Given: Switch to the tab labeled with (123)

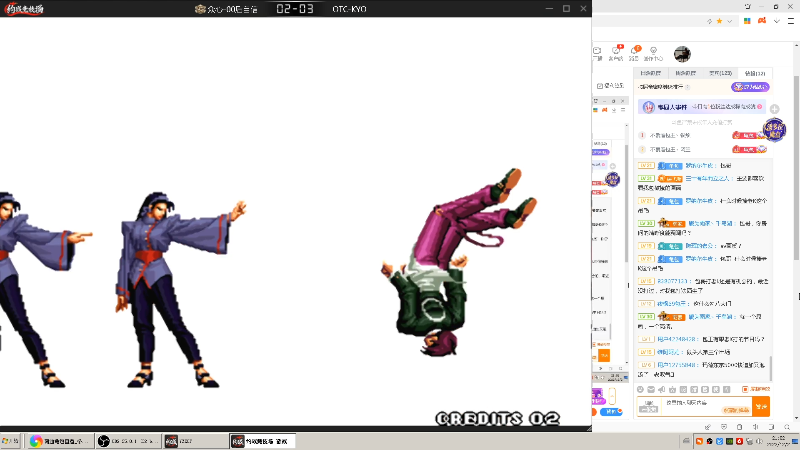Looking at the screenshot, I should [720, 73].
